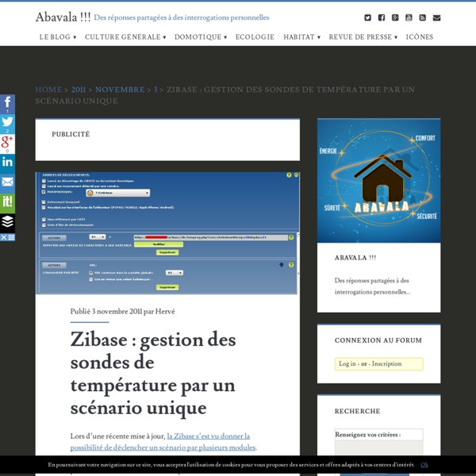Open the day 3 breadcrumb link
This screenshot has height=476, width=476.
155,90
